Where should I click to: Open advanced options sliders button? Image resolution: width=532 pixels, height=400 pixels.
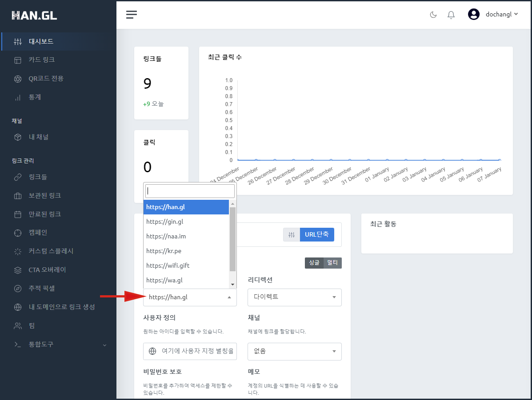(x=292, y=234)
